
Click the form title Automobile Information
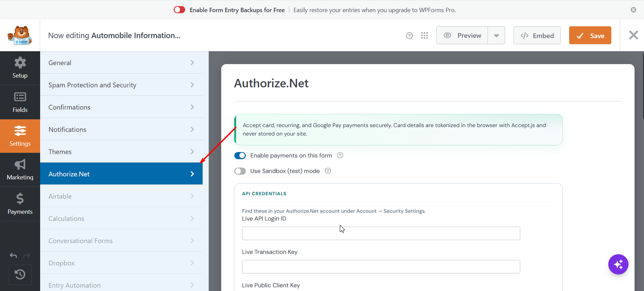[x=136, y=35]
